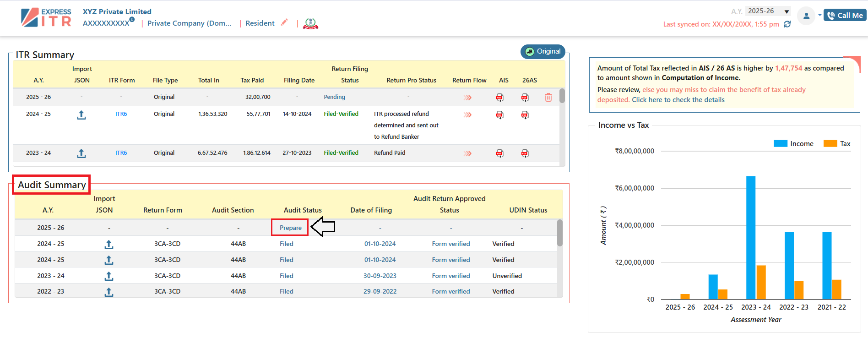Import JSON for audit filed 29-09-2022
The height and width of the screenshot is (338, 868).
[x=109, y=292]
